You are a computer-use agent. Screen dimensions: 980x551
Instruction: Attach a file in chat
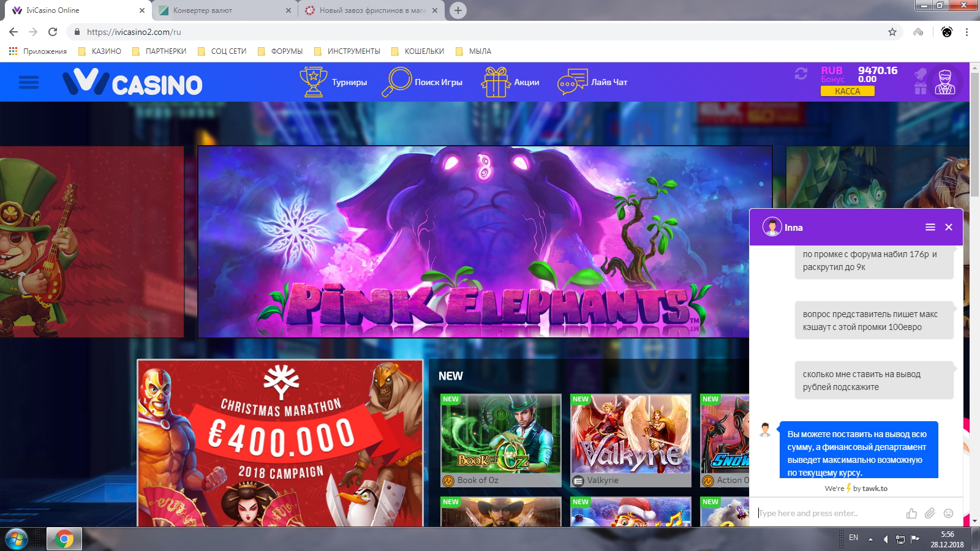(x=930, y=513)
